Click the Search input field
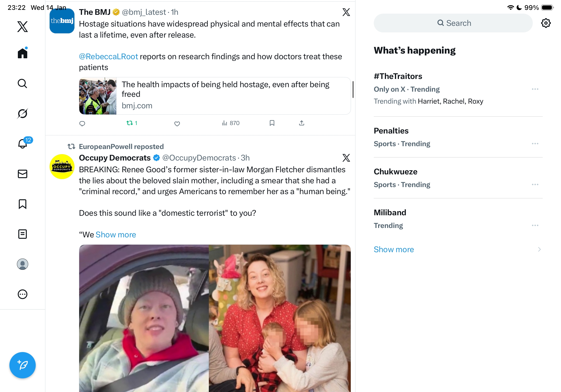The image size is (561, 392). point(453,23)
